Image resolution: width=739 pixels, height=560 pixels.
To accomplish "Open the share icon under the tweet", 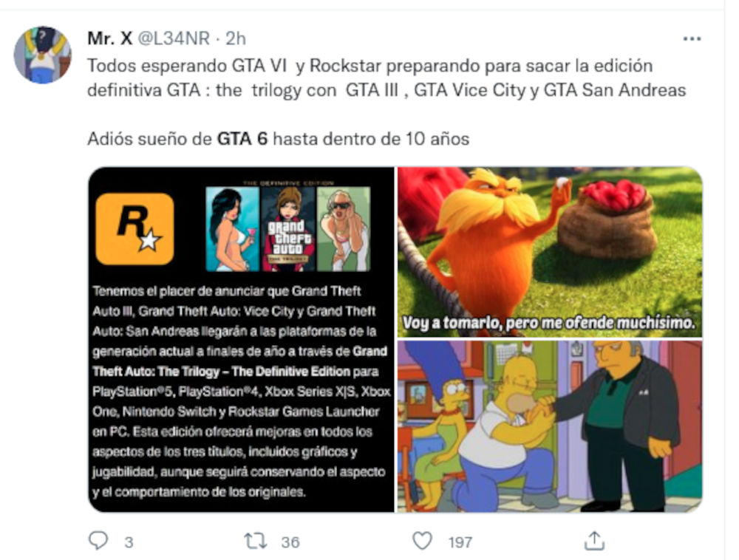I will pyautogui.click(x=594, y=541).
